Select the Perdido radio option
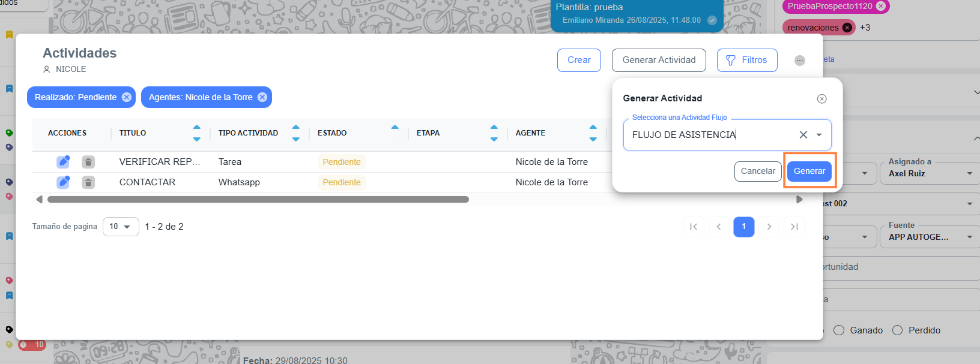 click(x=897, y=330)
